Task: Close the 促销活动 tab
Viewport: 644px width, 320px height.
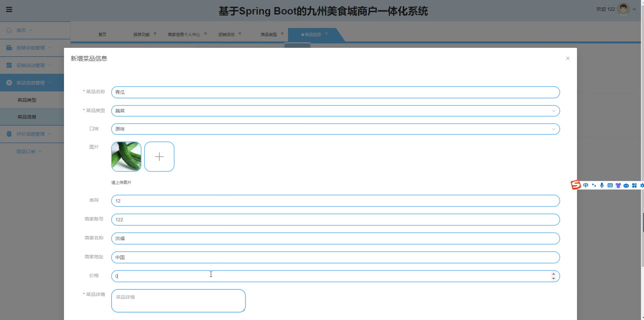Action: (240, 33)
